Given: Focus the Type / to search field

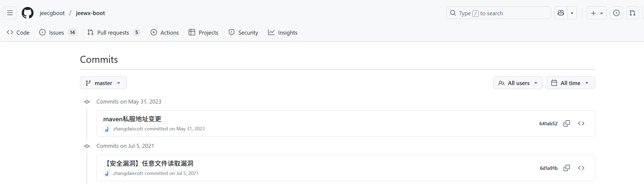Looking at the screenshot, I should pos(499,13).
